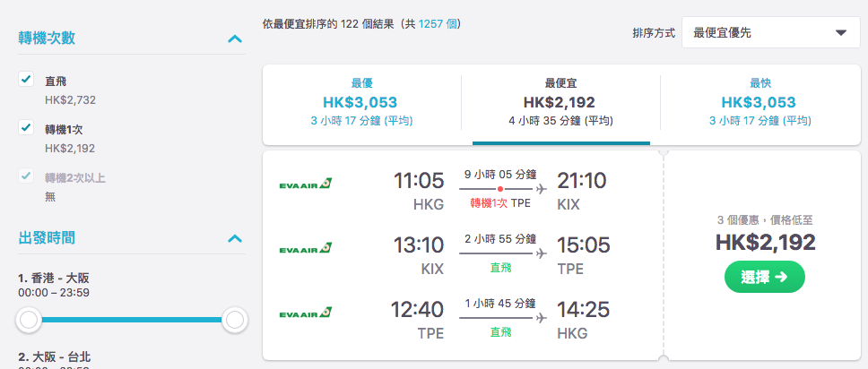Collapse the 轉機次數 filter section

[235, 39]
